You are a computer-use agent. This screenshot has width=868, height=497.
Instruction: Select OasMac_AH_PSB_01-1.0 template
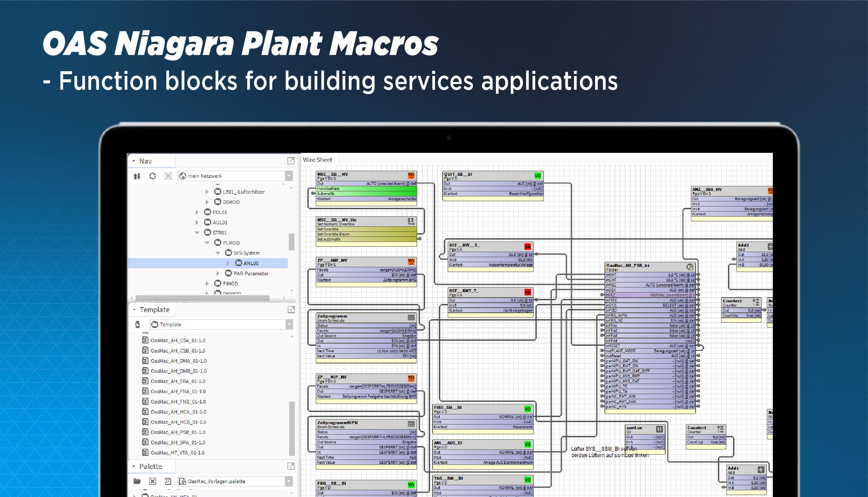pos(178,432)
